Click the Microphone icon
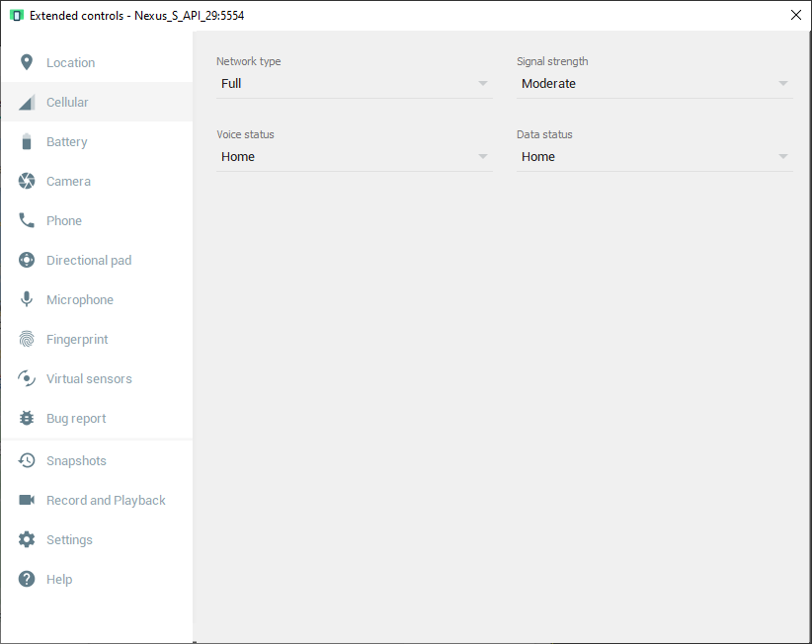Image resolution: width=812 pixels, height=644 pixels. point(27,299)
